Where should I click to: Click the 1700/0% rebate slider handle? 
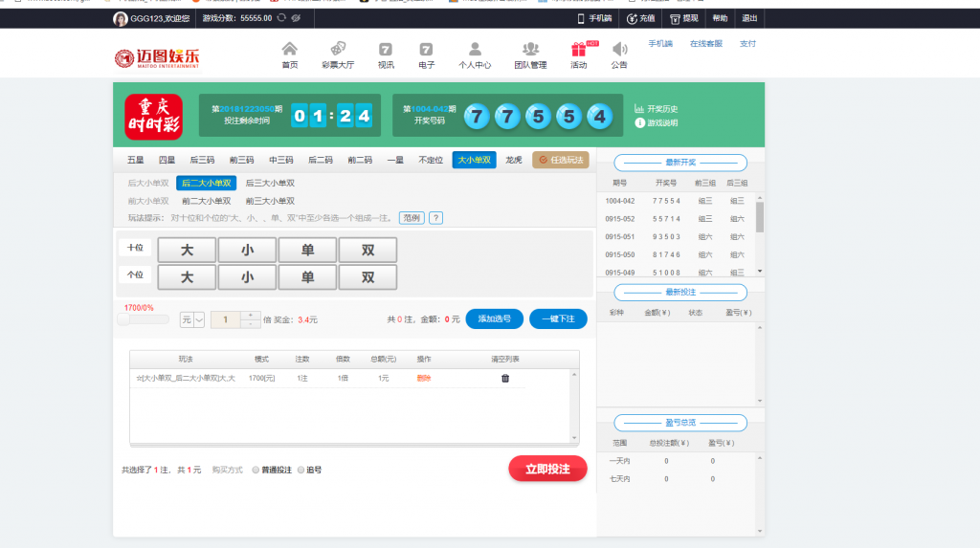[x=123, y=319]
